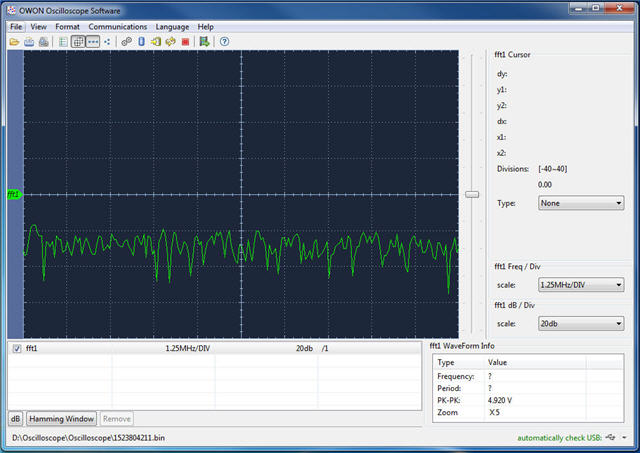Open the Communications menu
Image resolution: width=640 pixels, height=453 pixels.
(x=118, y=27)
